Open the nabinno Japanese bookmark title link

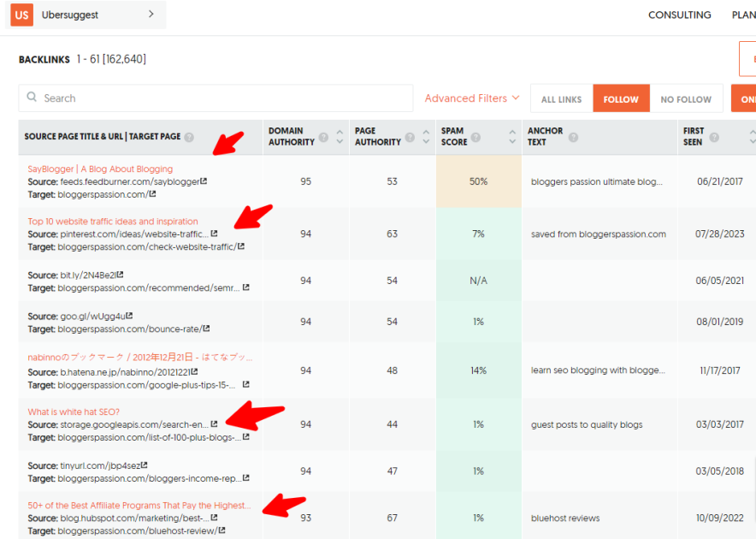139,358
